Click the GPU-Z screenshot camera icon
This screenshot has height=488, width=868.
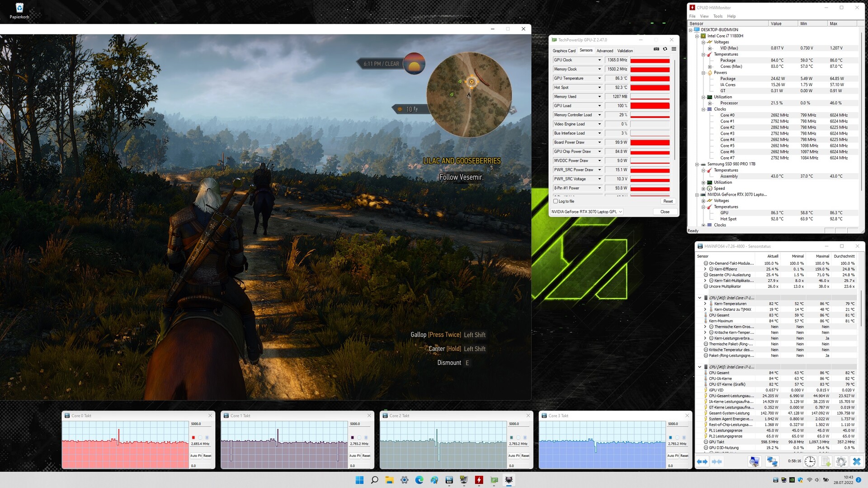pyautogui.click(x=656, y=49)
